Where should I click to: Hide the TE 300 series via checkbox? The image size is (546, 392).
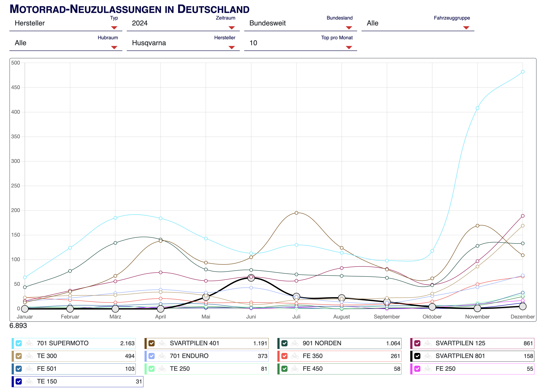(x=19, y=356)
